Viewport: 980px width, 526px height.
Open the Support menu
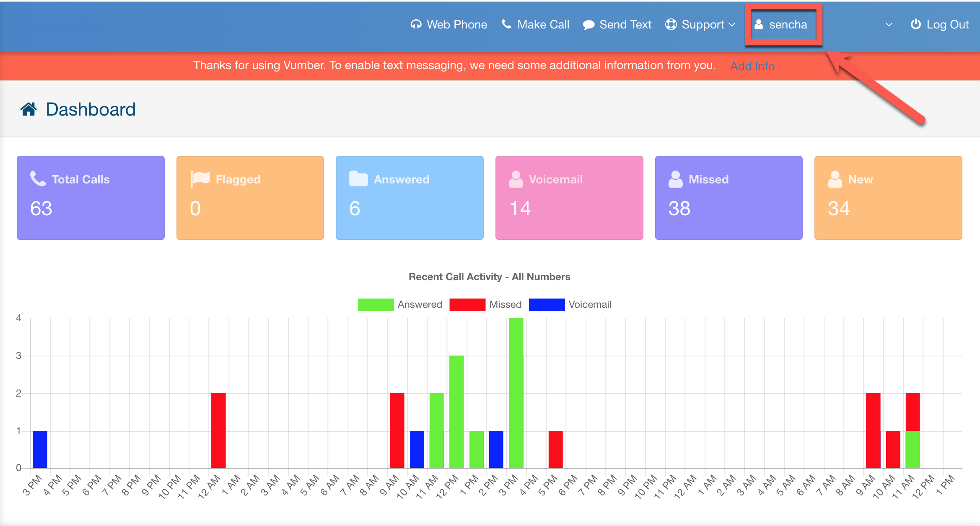[x=703, y=24]
